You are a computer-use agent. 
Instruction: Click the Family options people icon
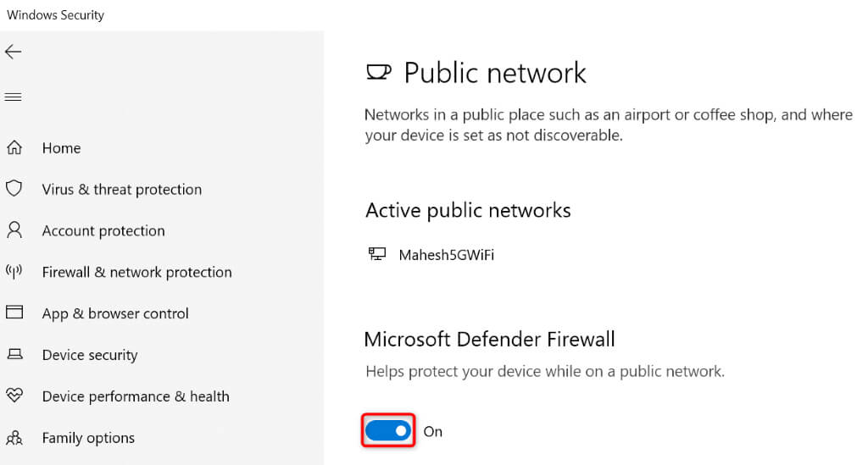[x=14, y=438]
